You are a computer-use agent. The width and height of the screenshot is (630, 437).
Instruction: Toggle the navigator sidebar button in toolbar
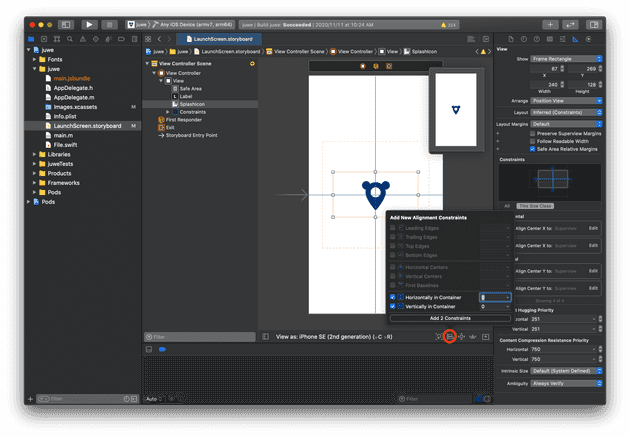[x=66, y=25]
